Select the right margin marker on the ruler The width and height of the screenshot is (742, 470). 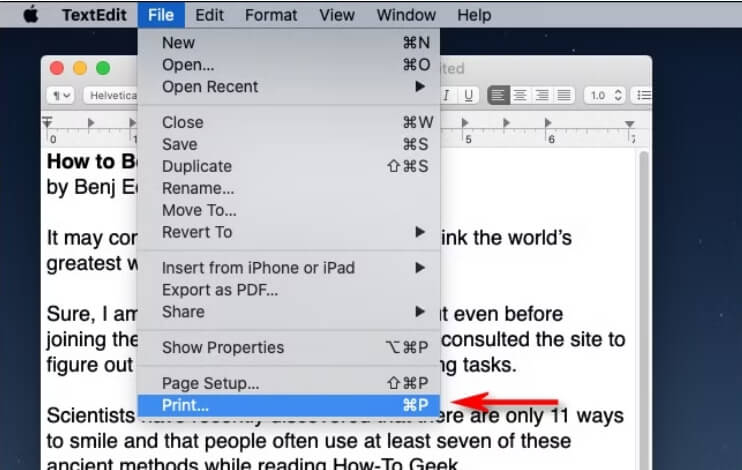click(629, 124)
